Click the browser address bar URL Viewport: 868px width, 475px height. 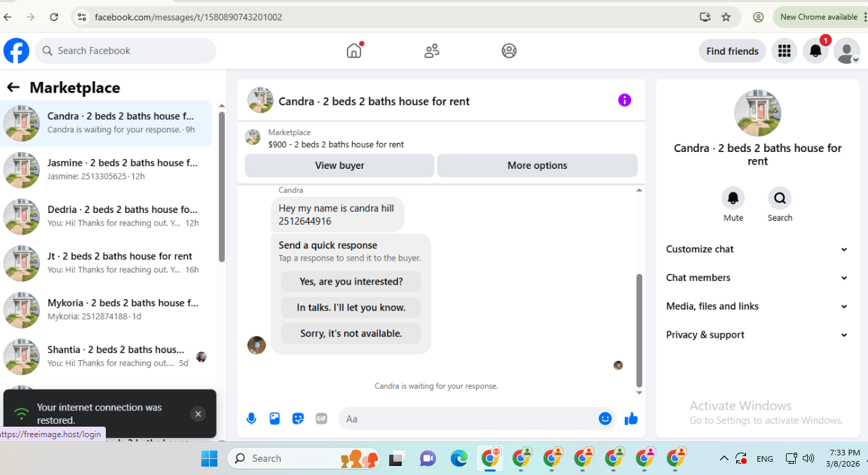coord(189,17)
